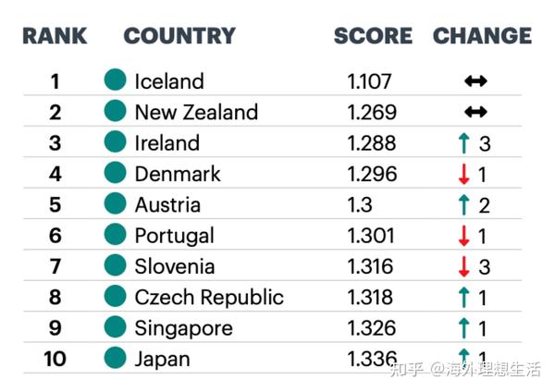555x392 pixels.
Task: Click the no-change arrow in Iceland's row
Action: point(475,81)
